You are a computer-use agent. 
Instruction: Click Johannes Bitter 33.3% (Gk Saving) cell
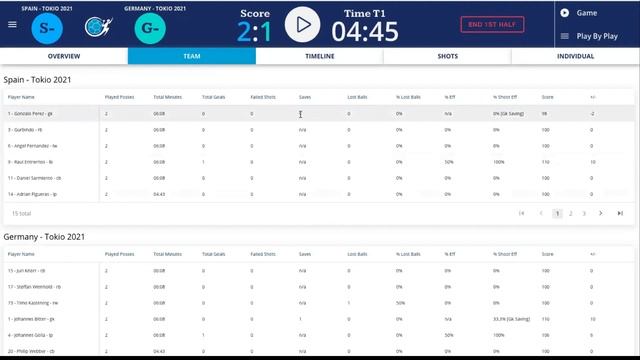pos(511,319)
